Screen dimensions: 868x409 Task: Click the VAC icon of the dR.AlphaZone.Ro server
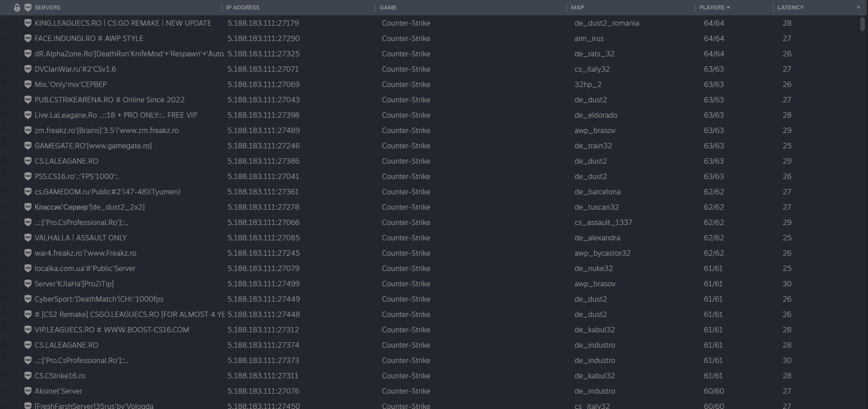coord(28,54)
